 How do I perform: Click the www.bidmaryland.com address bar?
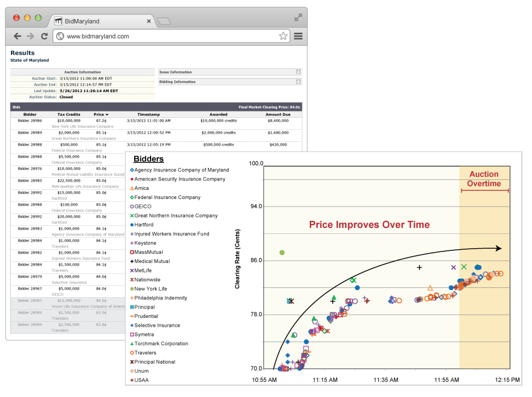(171, 37)
